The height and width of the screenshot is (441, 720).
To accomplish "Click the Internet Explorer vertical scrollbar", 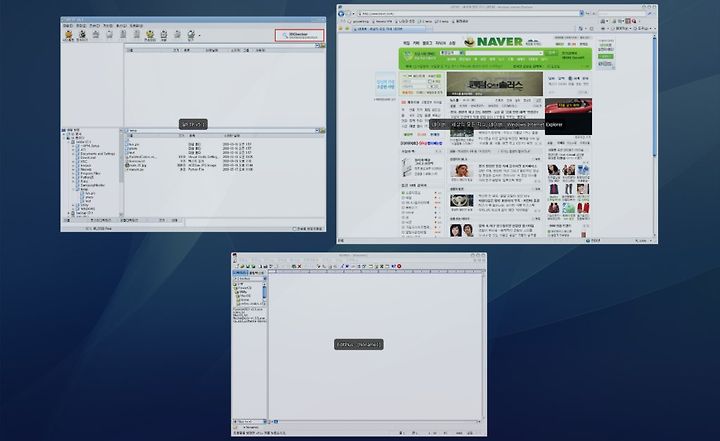I will (654, 136).
